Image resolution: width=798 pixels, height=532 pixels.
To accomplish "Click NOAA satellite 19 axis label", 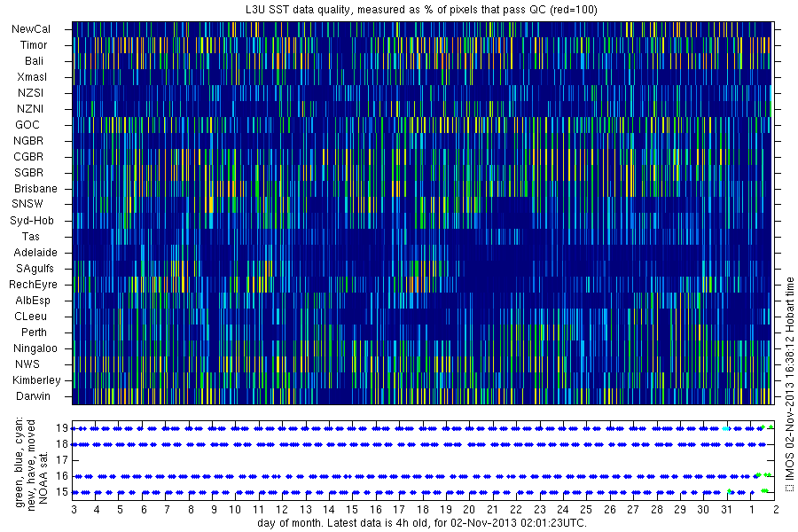I will 62,428.
